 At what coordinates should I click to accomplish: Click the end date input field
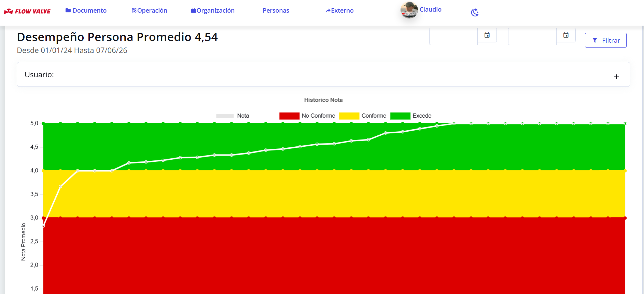(532, 36)
